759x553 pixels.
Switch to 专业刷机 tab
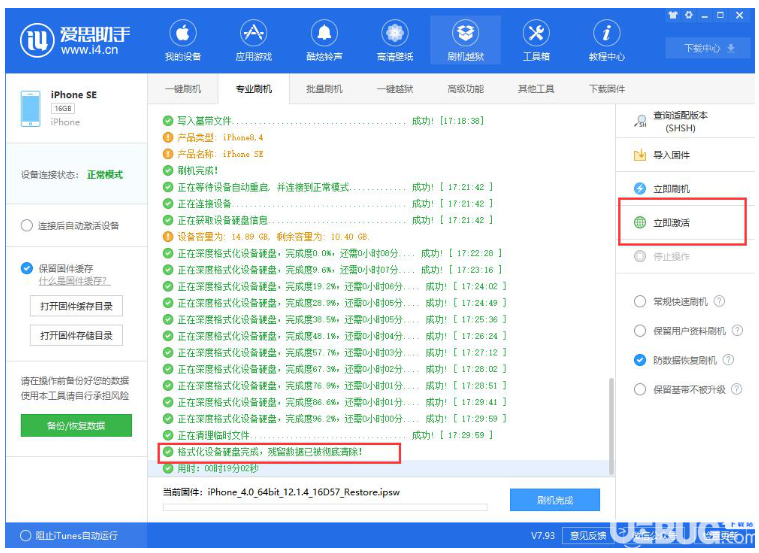coord(254,89)
